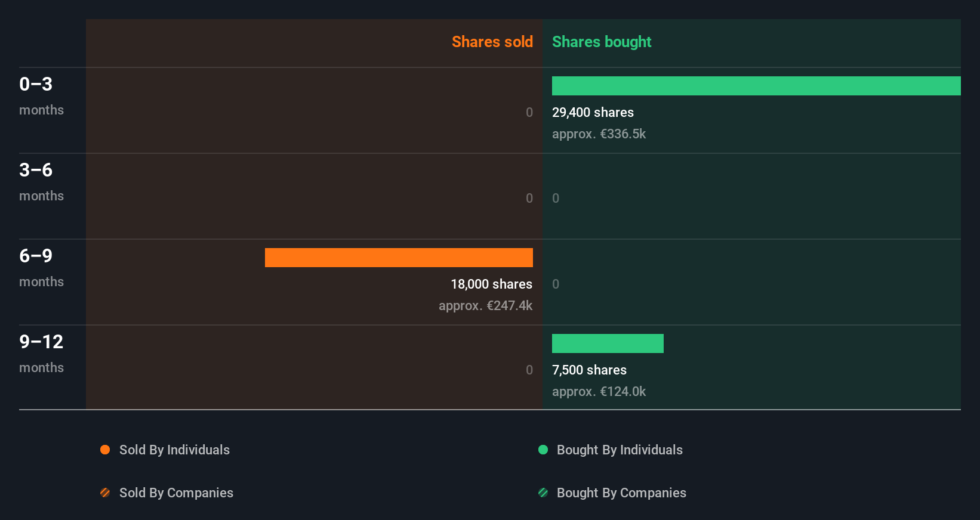Click the striped Bought By Companies legend icon
Image resolution: width=980 pixels, height=520 pixels.
543,493
